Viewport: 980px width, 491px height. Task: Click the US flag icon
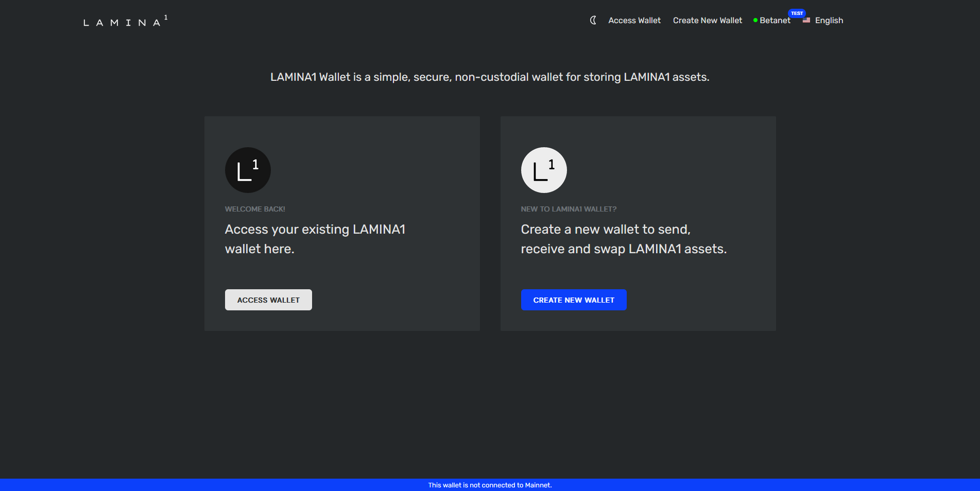806,21
